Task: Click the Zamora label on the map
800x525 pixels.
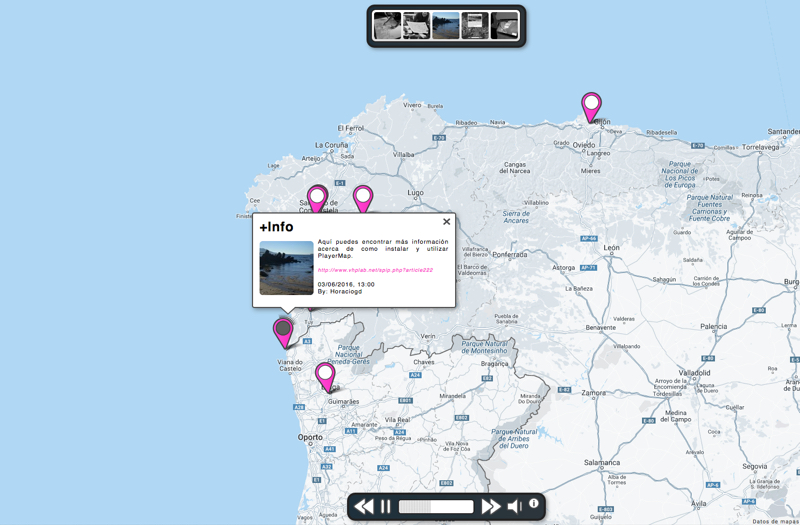Action: pyautogui.click(x=594, y=392)
